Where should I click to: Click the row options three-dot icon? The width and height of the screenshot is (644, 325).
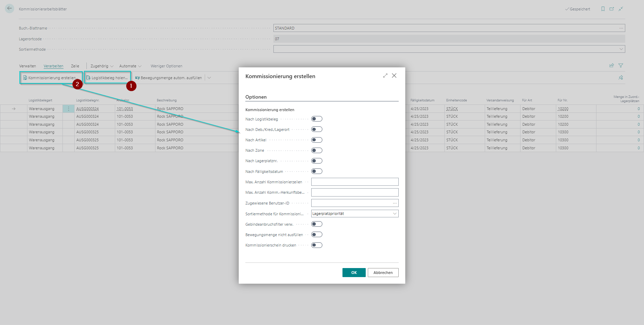tap(68, 109)
